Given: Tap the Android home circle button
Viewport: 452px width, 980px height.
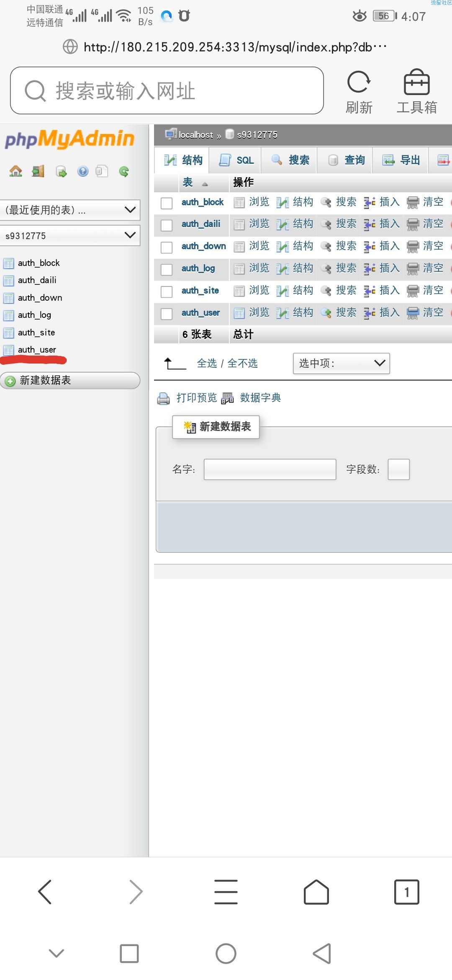Looking at the screenshot, I should pyautogui.click(x=226, y=954).
